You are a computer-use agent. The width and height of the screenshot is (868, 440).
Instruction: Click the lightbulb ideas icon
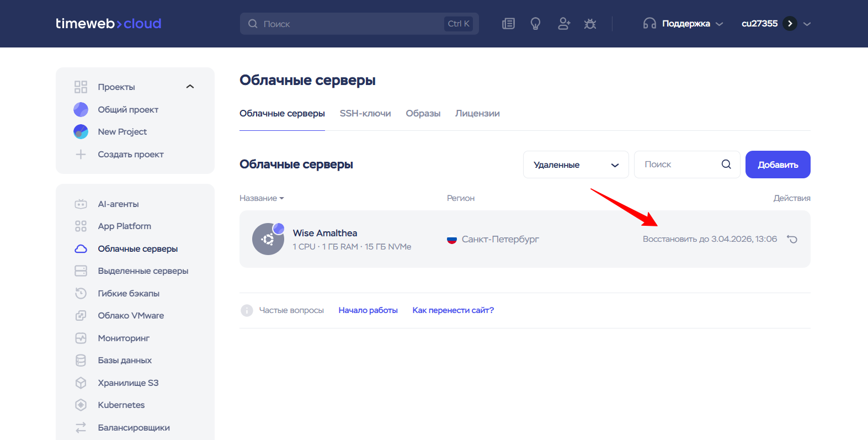coord(535,24)
